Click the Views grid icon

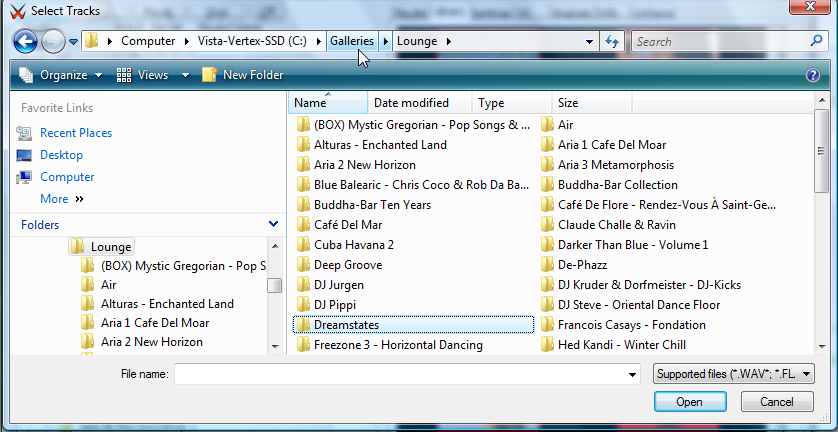[x=124, y=75]
